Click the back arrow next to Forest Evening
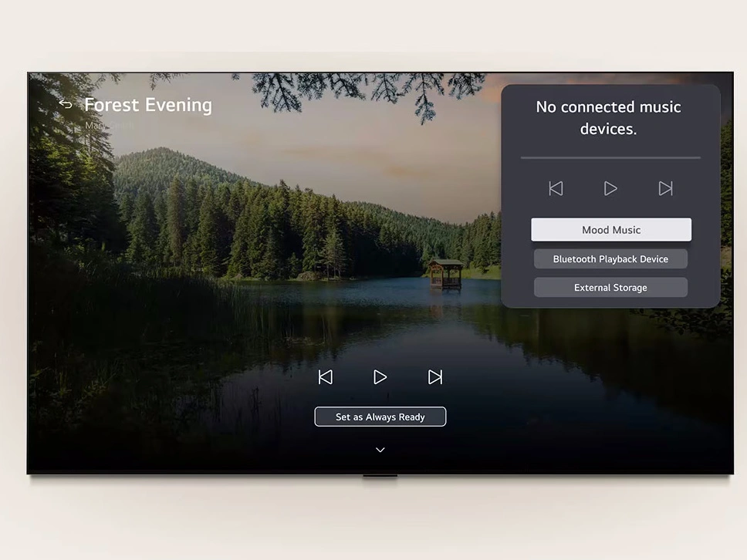 (x=66, y=103)
